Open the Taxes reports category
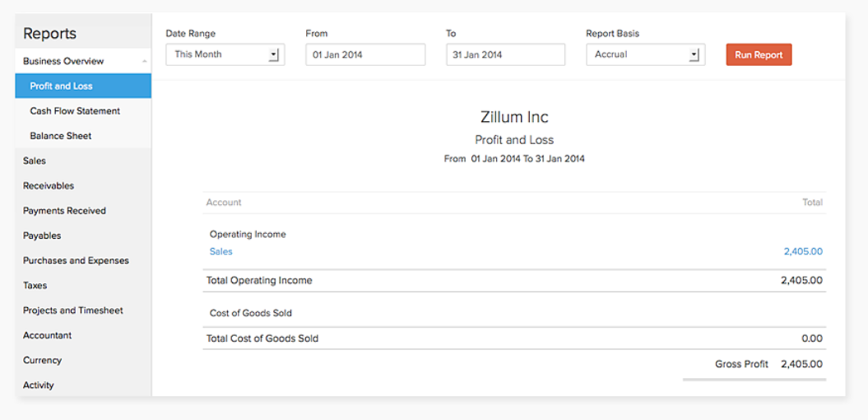Viewport: 868px width, 420px height. [x=35, y=286]
